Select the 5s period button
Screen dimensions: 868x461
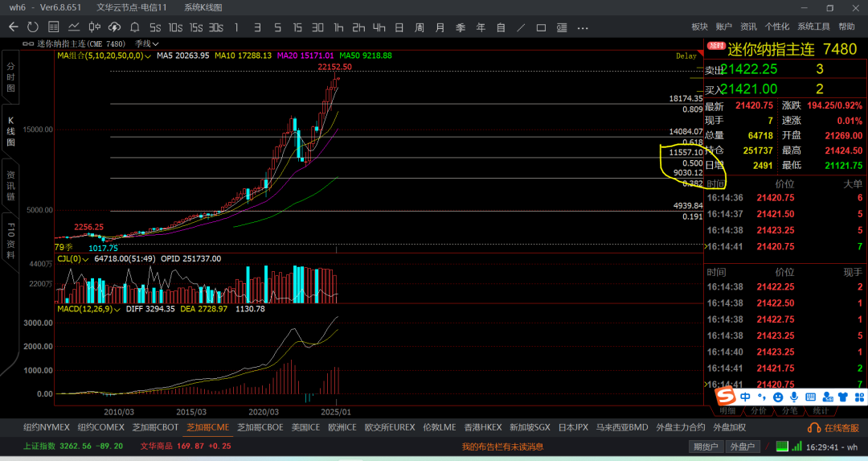tap(155, 27)
